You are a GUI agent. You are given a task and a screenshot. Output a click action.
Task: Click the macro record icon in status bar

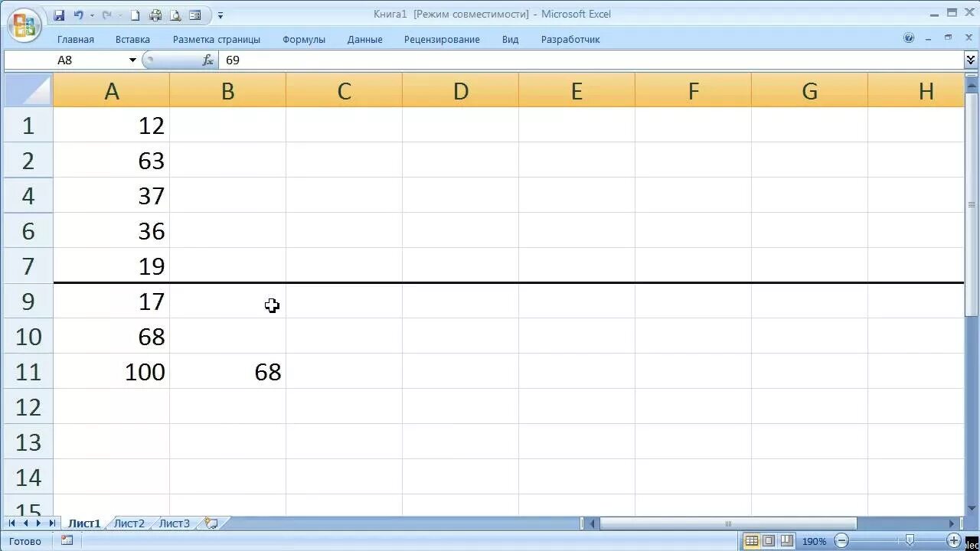(67, 540)
